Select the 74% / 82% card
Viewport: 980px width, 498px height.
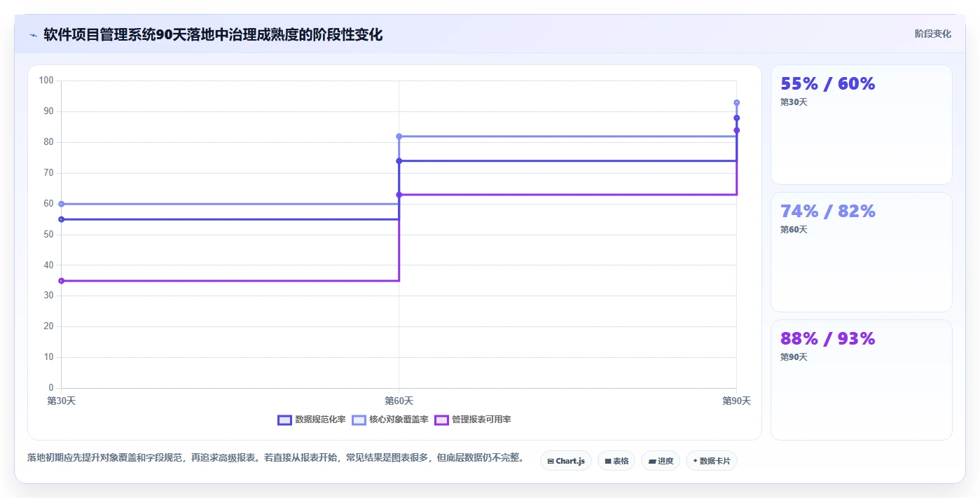pyautogui.click(x=862, y=252)
